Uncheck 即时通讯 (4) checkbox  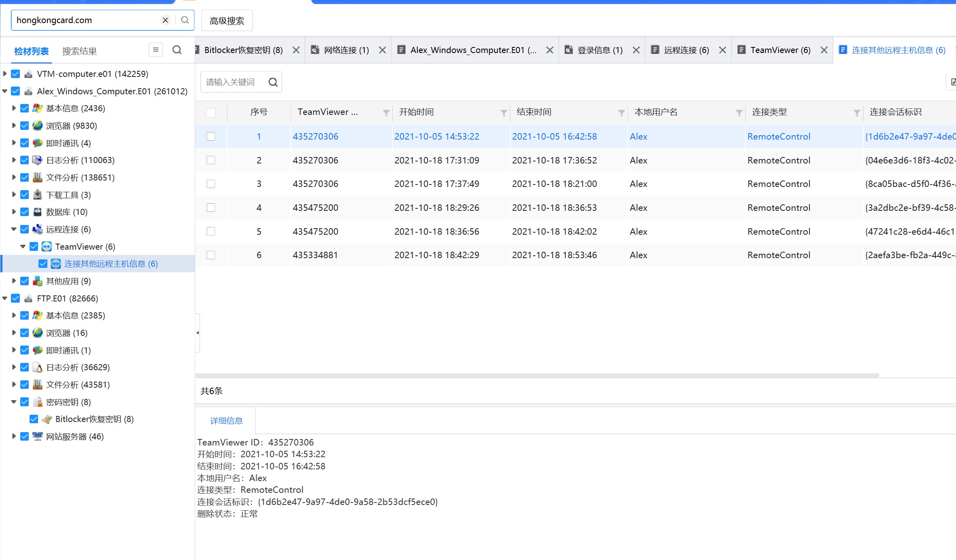coord(24,143)
